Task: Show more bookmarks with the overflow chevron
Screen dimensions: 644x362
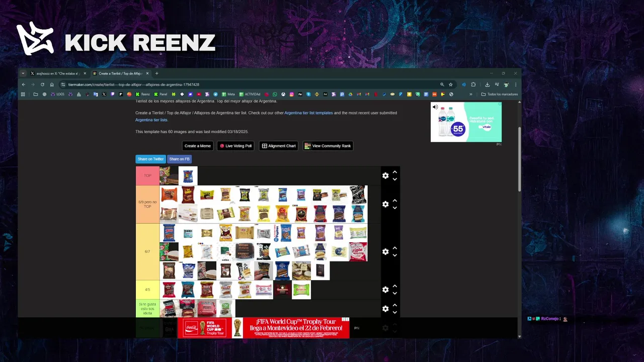Action: 471,94
